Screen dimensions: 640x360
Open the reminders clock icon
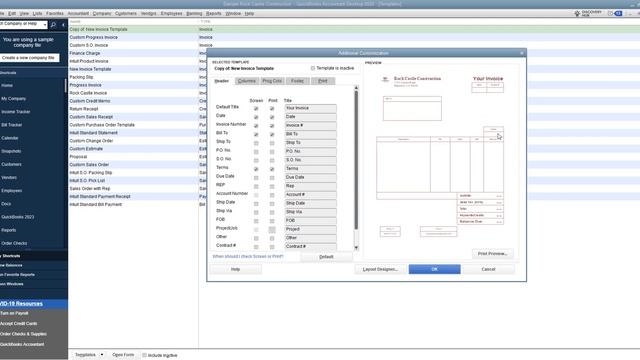[610, 13]
